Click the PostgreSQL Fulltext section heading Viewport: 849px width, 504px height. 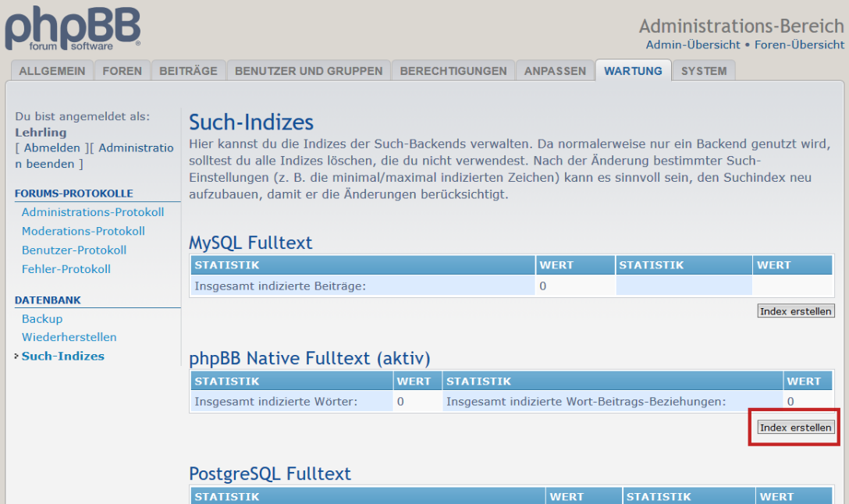coord(270,474)
